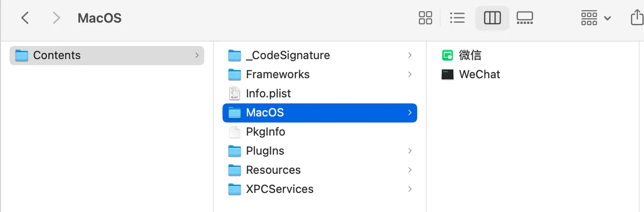Expand the Contents folder chevron
This screenshot has width=644, height=212.
coord(197,55)
